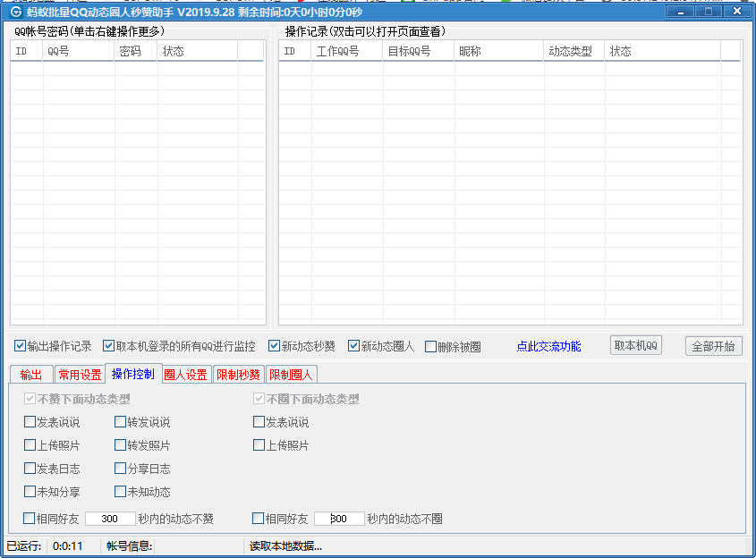Sort by 工作QQ号 column header

pos(346,51)
